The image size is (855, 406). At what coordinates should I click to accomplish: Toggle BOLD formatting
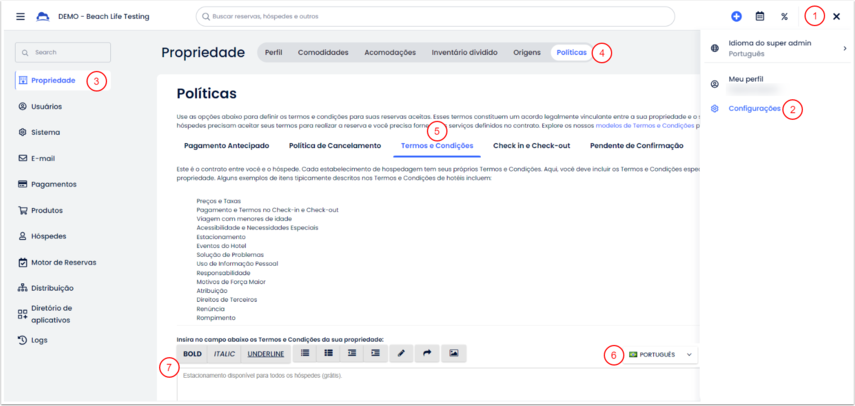tap(192, 354)
